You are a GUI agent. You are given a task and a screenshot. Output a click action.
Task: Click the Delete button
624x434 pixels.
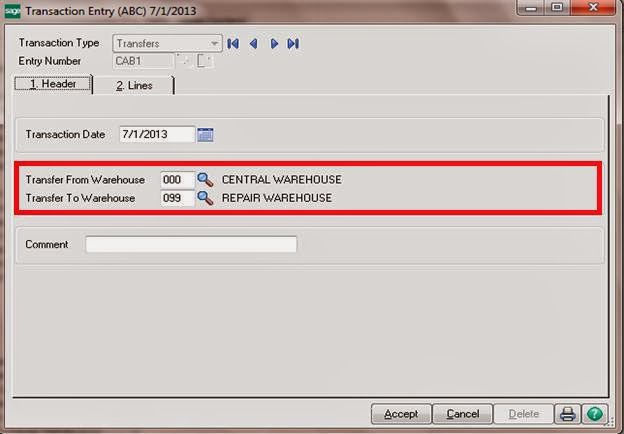[524, 414]
